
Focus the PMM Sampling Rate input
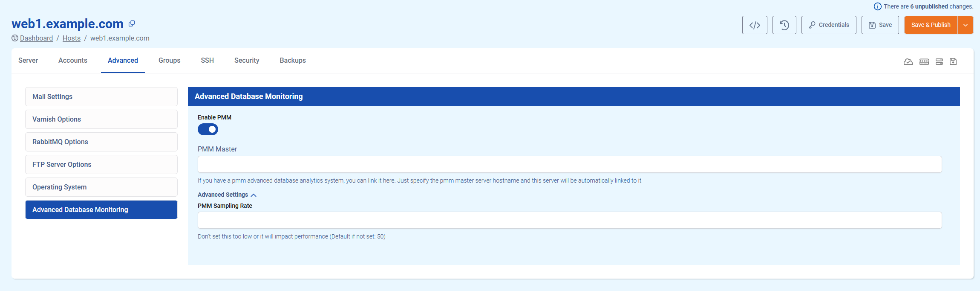click(x=569, y=220)
